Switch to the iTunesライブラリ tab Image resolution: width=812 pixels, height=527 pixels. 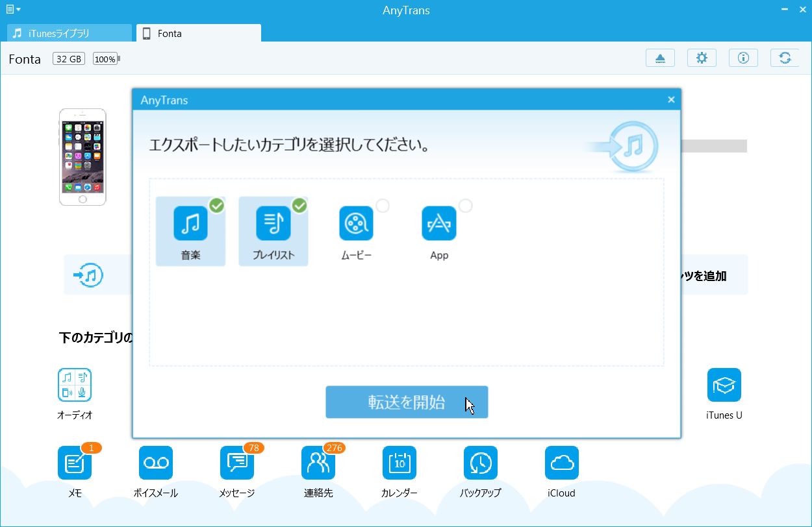click(x=69, y=33)
